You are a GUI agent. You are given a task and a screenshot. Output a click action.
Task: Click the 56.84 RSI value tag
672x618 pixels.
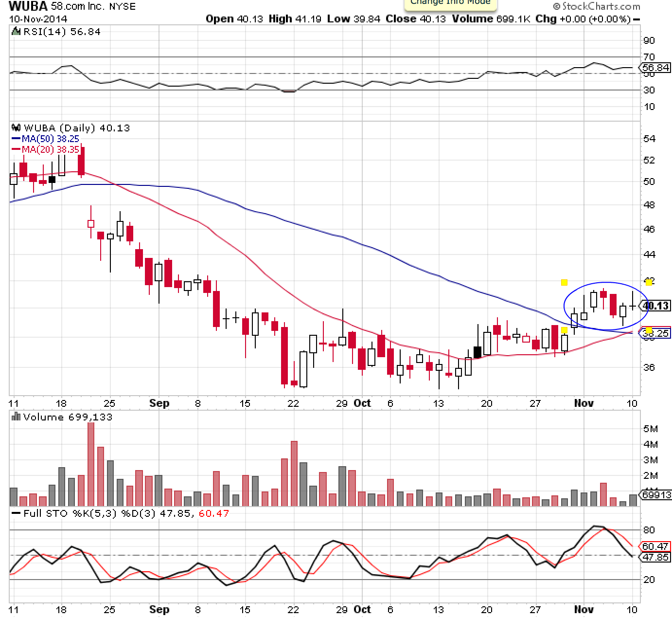655,68
